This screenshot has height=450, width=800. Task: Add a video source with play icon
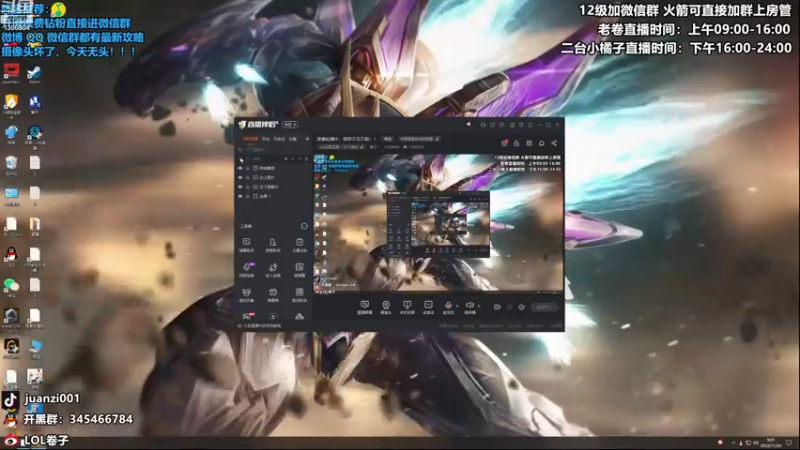coord(429,307)
